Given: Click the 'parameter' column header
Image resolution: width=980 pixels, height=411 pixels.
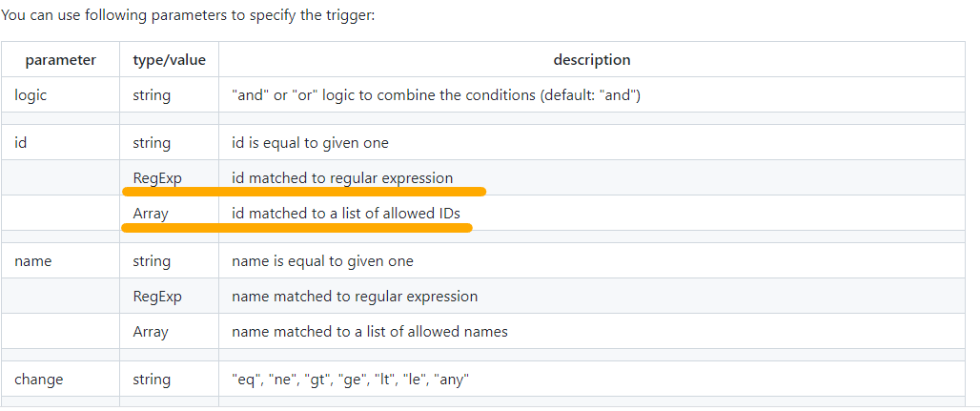Looking at the screenshot, I should click(x=61, y=60).
